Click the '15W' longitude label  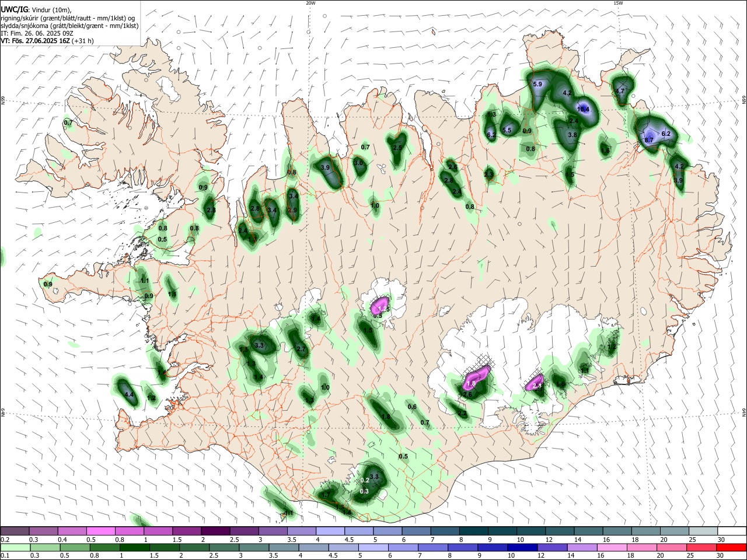click(618, 3)
